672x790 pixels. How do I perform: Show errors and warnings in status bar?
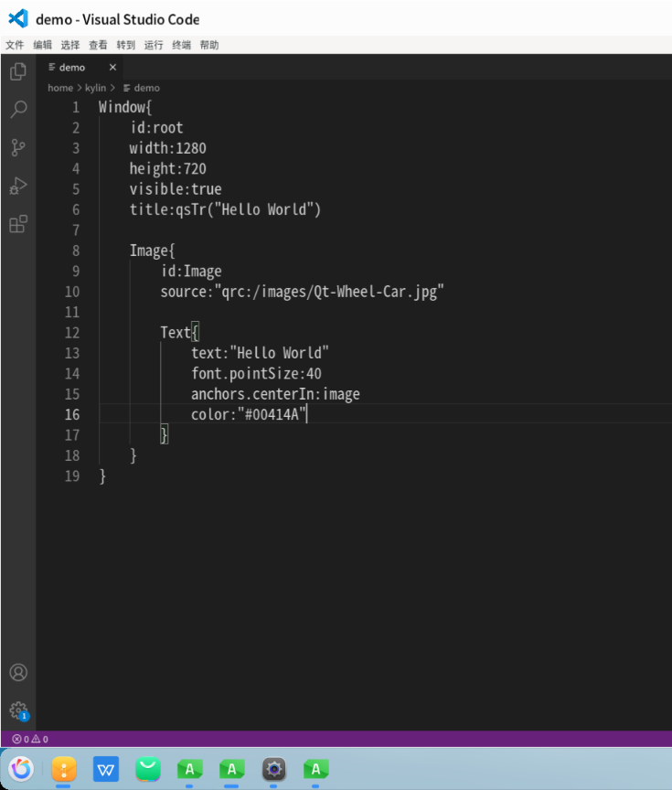pyautogui.click(x=30, y=739)
